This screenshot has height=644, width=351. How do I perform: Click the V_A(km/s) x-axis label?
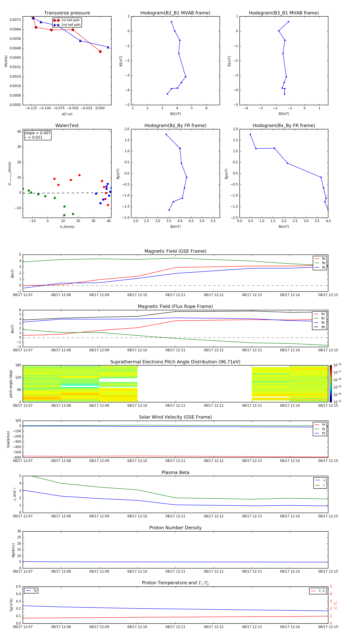67,227
